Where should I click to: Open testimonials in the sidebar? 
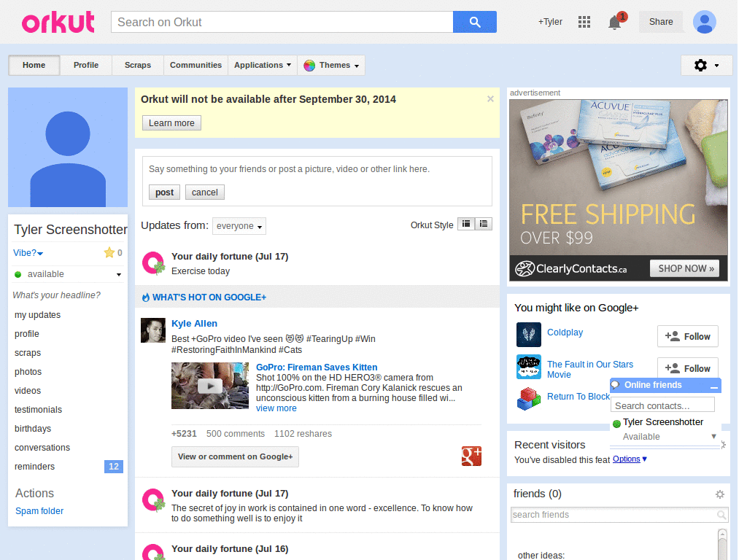pos(38,410)
